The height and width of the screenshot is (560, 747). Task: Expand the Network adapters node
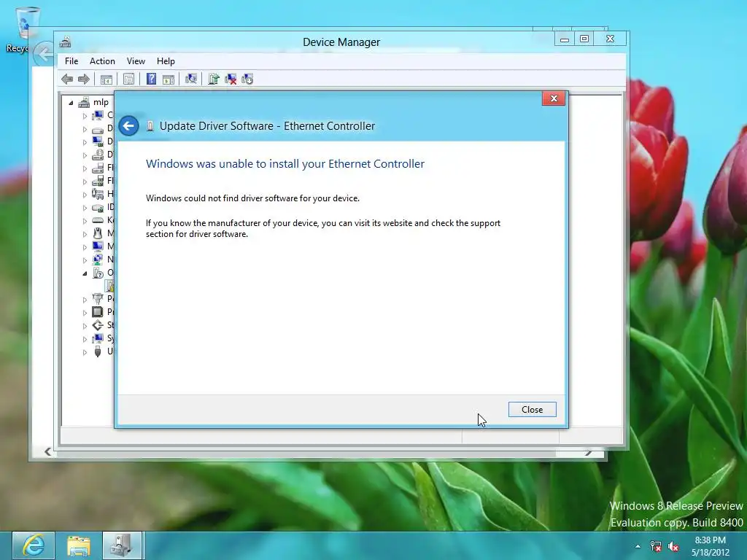[x=85, y=260]
